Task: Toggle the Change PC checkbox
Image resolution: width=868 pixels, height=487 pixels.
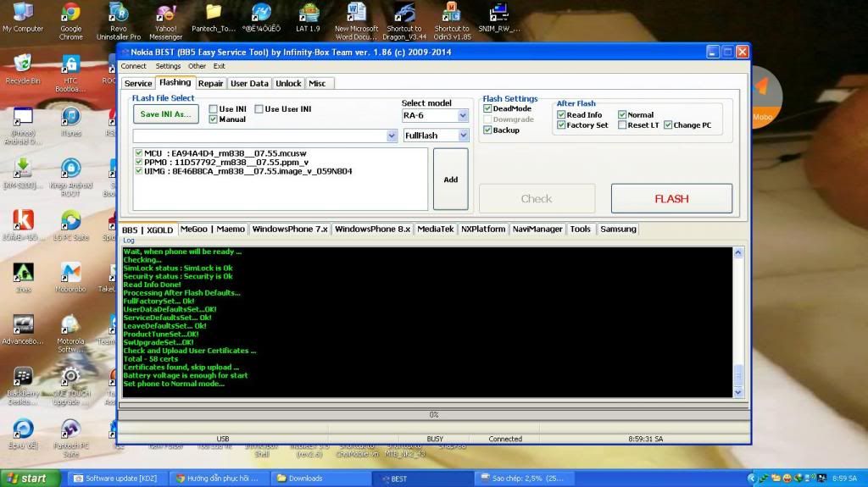Action: coord(668,125)
